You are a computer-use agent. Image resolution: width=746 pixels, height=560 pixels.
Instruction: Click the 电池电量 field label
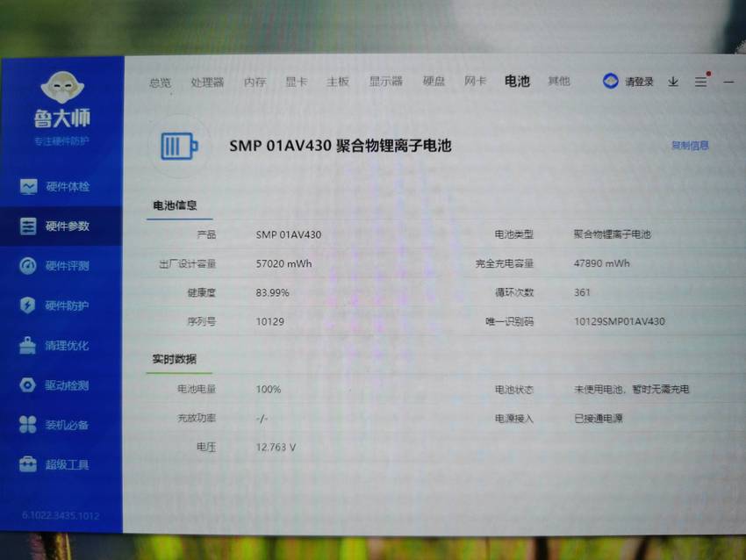coord(197,389)
